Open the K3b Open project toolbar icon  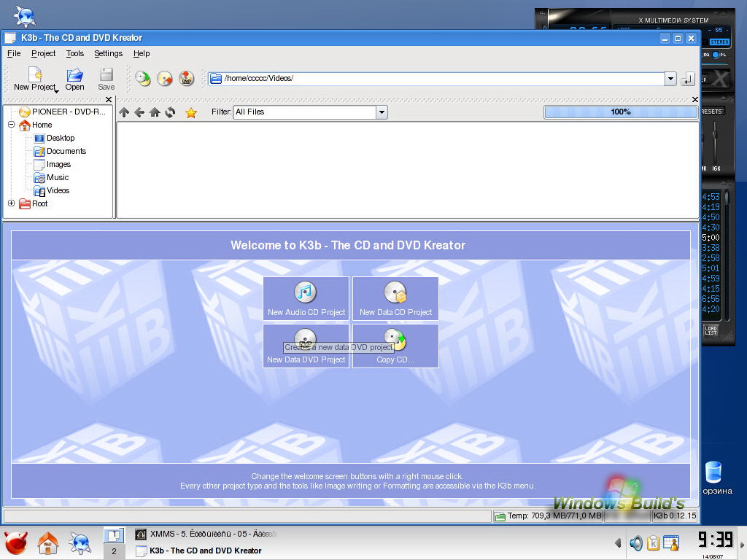tap(75, 79)
